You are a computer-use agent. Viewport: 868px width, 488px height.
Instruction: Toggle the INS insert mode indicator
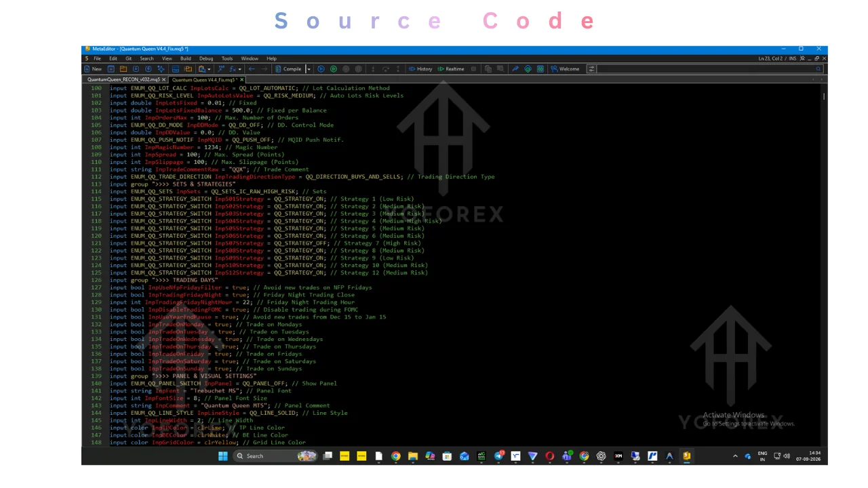coord(792,59)
